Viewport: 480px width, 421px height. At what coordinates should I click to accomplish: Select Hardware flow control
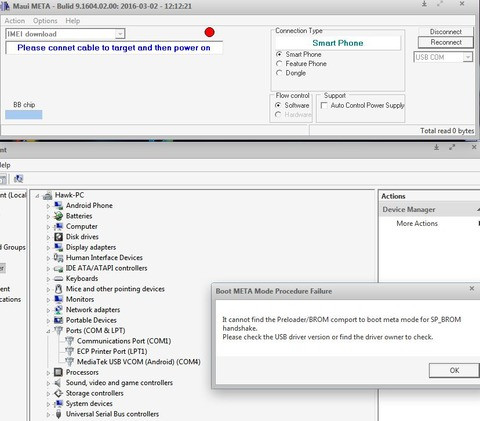(278, 114)
